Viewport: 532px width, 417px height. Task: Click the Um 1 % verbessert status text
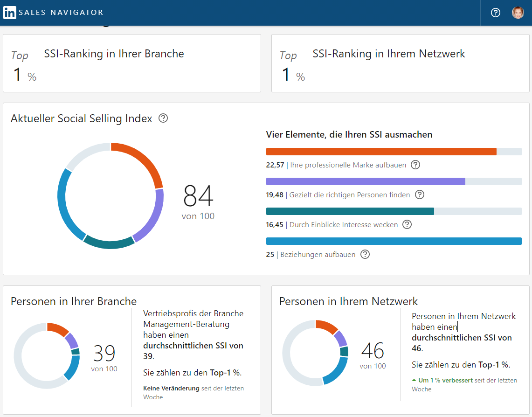[x=445, y=380]
